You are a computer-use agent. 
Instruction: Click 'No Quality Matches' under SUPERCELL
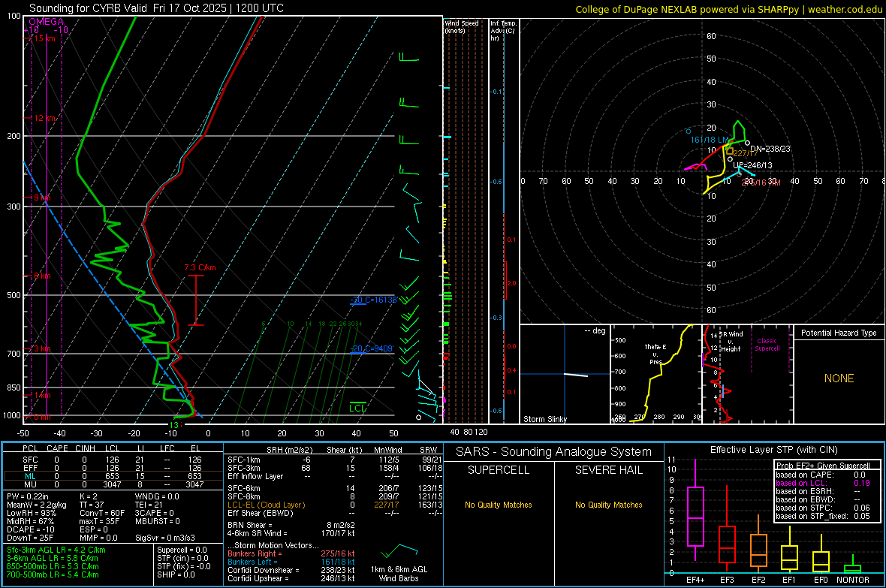click(x=499, y=505)
